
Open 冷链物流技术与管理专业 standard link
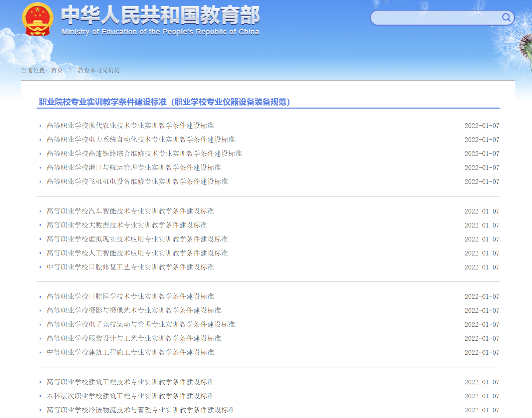141,410
